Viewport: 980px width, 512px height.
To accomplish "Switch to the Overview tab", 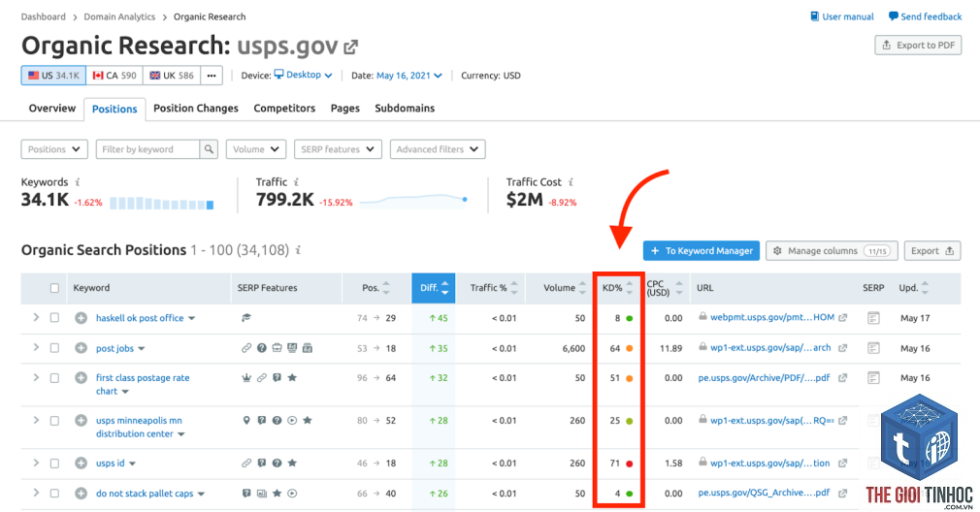I will click(51, 108).
